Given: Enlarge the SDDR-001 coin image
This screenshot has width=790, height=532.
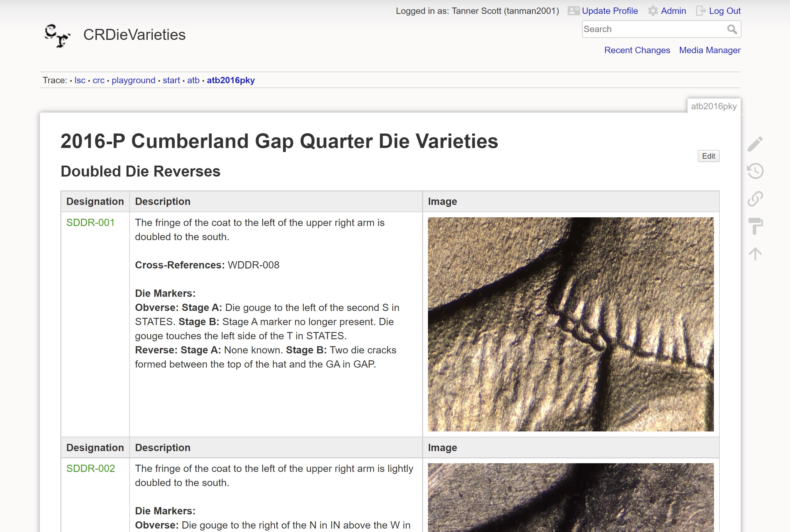Looking at the screenshot, I should (570, 324).
